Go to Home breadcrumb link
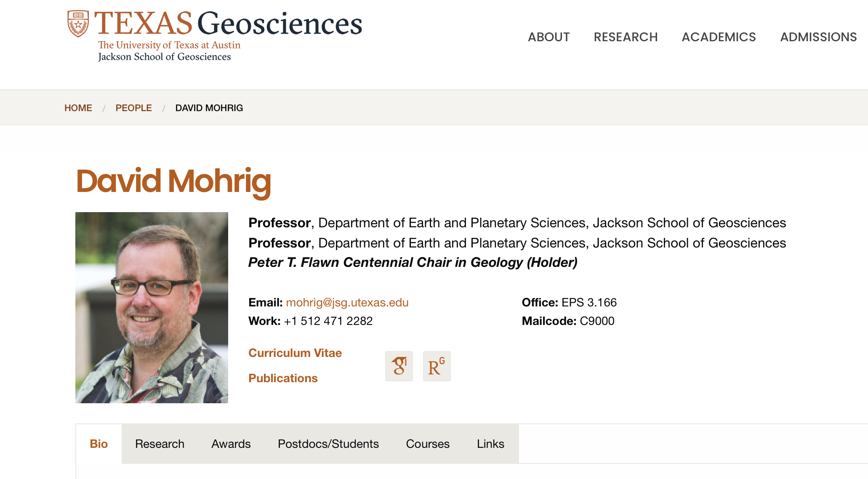 [x=78, y=108]
